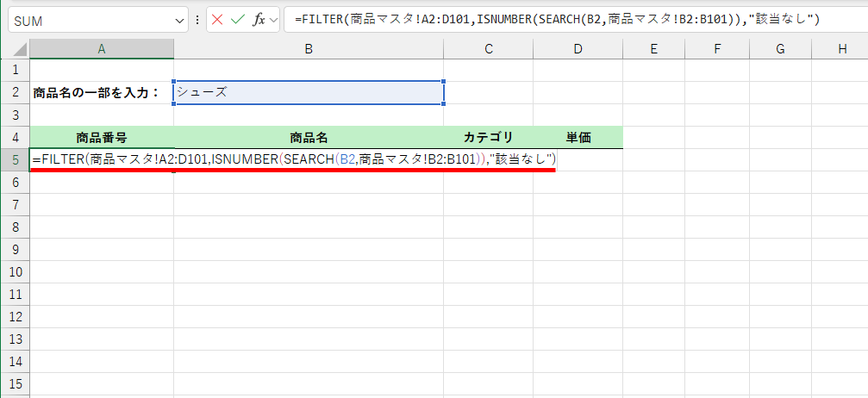The height and width of the screenshot is (398, 868).
Task: Select row 12 header
Action: pos(15,317)
